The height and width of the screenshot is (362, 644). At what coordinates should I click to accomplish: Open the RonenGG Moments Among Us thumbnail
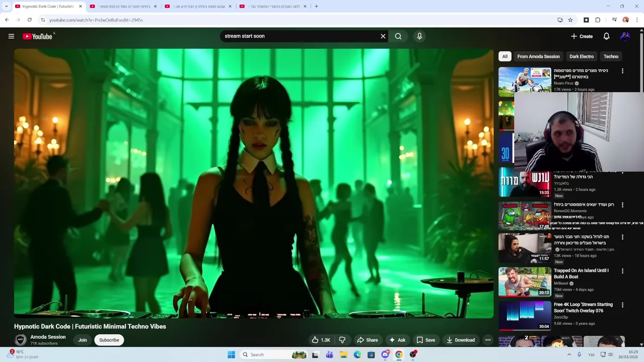(525, 216)
